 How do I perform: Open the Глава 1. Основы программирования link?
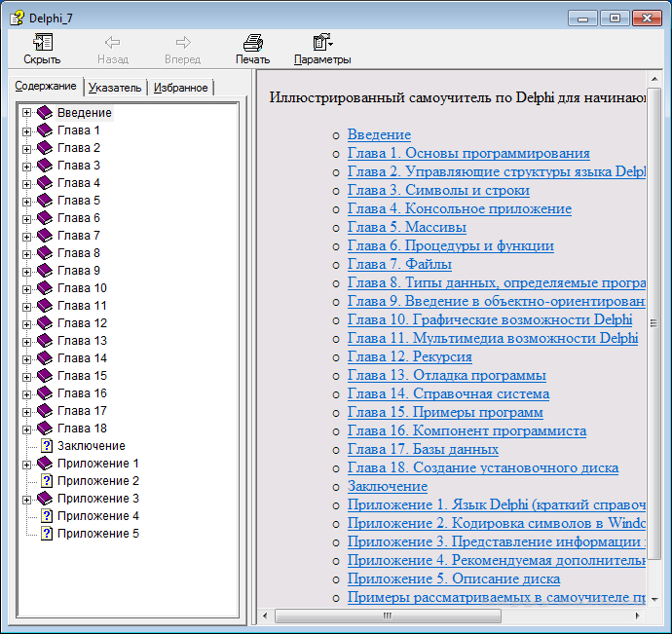(x=468, y=153)
